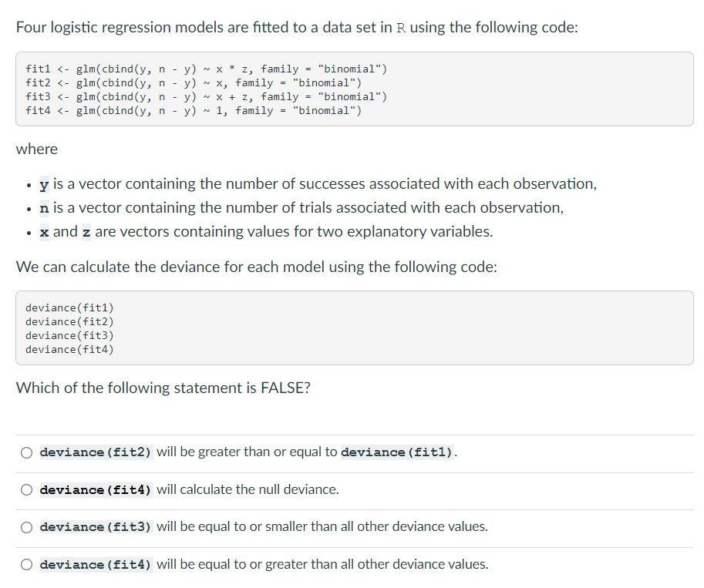
Task: Click the deviance(fit3) line in the code block
Action: click(69, 336)
